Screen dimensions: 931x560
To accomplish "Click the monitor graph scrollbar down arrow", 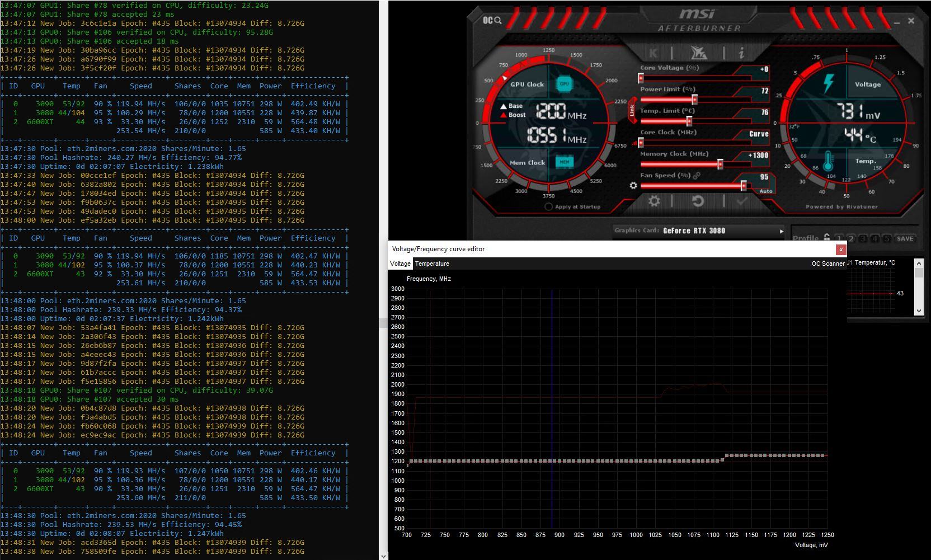I will [x=918, y=311].
